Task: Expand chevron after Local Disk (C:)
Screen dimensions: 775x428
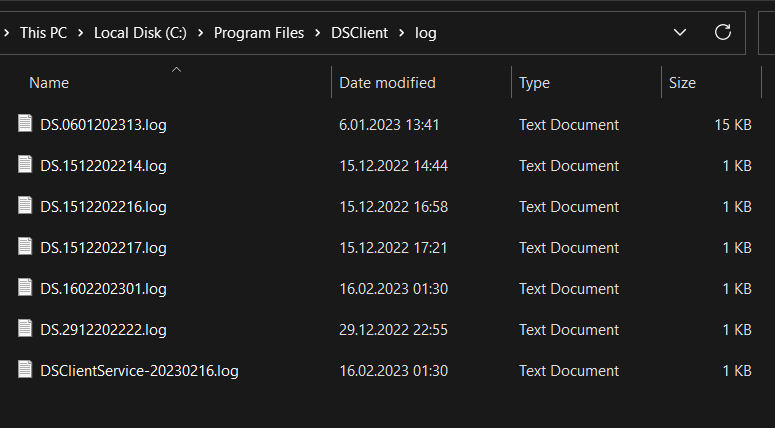Action: [202, 33]
